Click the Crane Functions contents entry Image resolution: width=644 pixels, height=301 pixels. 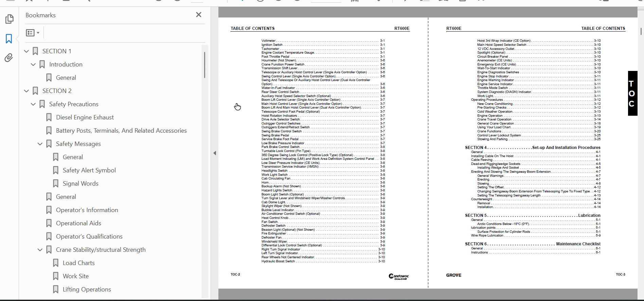(x=539, y=131)
